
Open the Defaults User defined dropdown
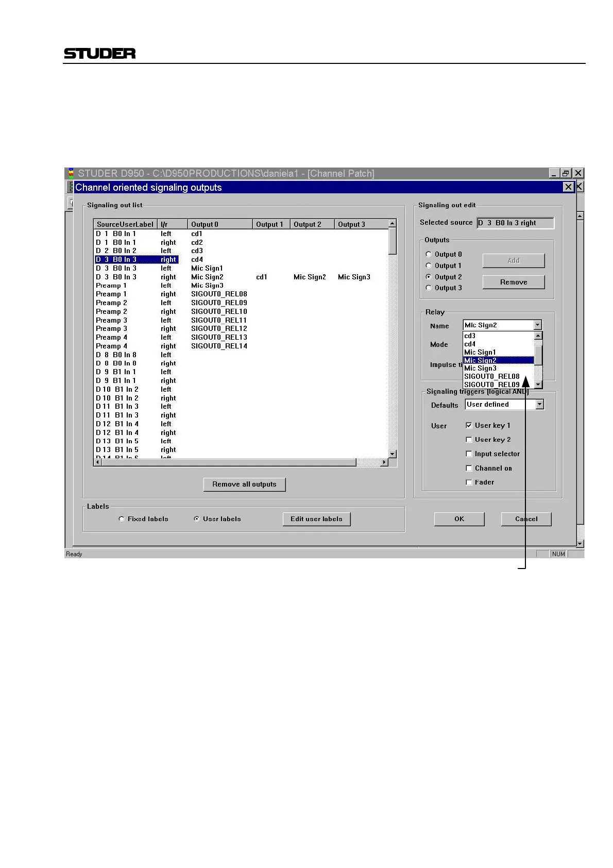[539, 405]
